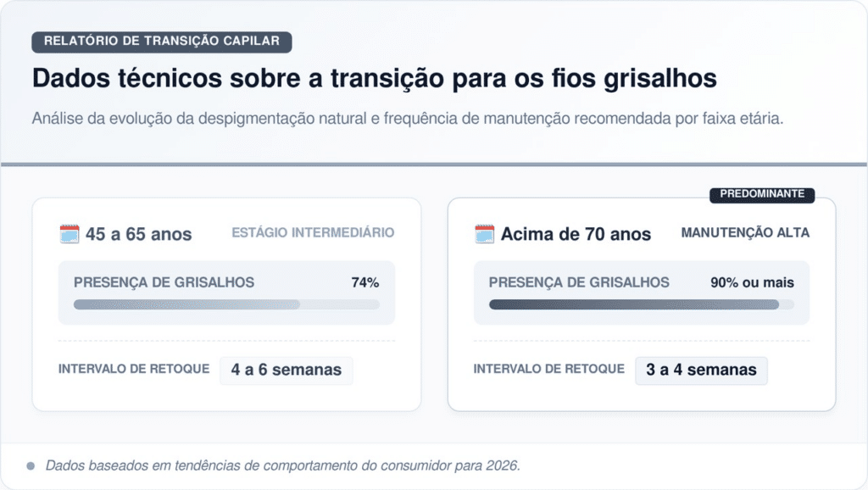868x490 pixels.
Task: Select the 4 a 6 semanas interval chip
Action: tap(286, 370)
